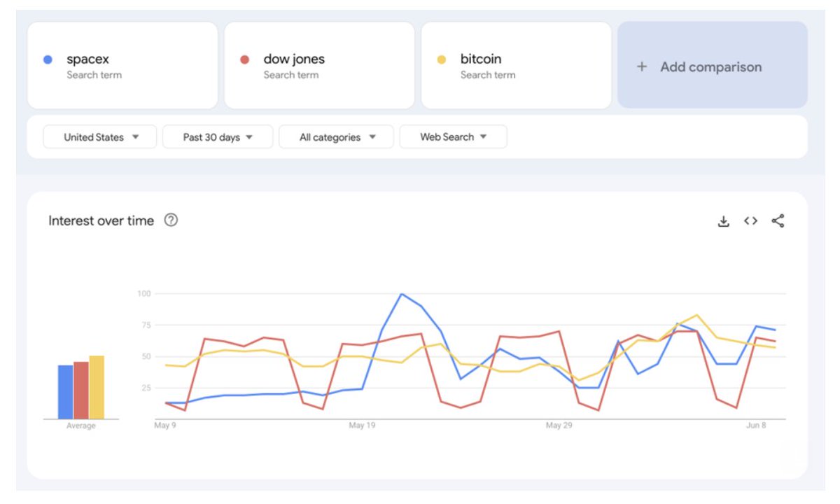Share the Interest over time chart
The image size is (840, 504).
click(778, 221)
